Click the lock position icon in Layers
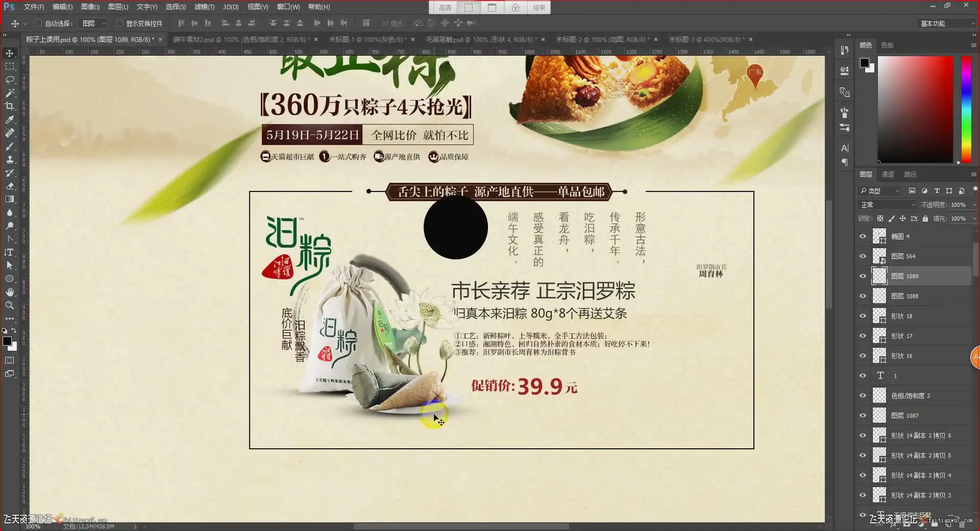The height and width of the screenshot is (531, 980). click(x=902, y=219)
